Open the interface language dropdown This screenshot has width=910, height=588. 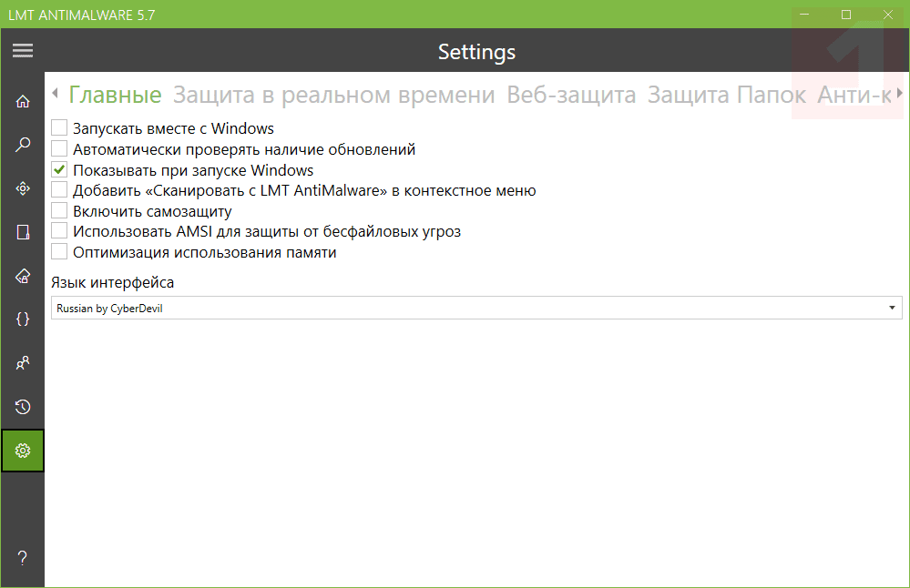(x=476, y=309)
